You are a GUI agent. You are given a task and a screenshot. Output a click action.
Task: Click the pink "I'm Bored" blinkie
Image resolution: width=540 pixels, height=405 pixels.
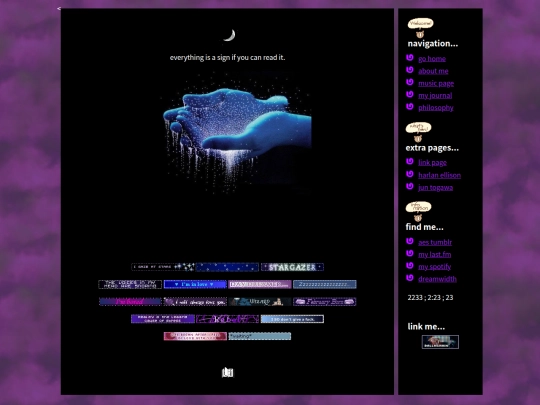[x=130, y=302]
